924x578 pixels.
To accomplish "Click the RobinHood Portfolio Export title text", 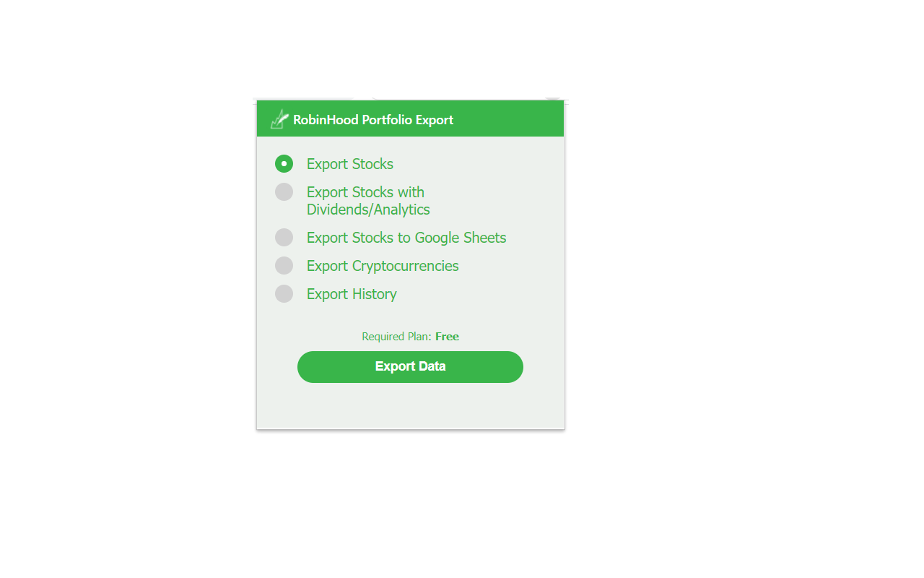I will (x=373, y=119).
